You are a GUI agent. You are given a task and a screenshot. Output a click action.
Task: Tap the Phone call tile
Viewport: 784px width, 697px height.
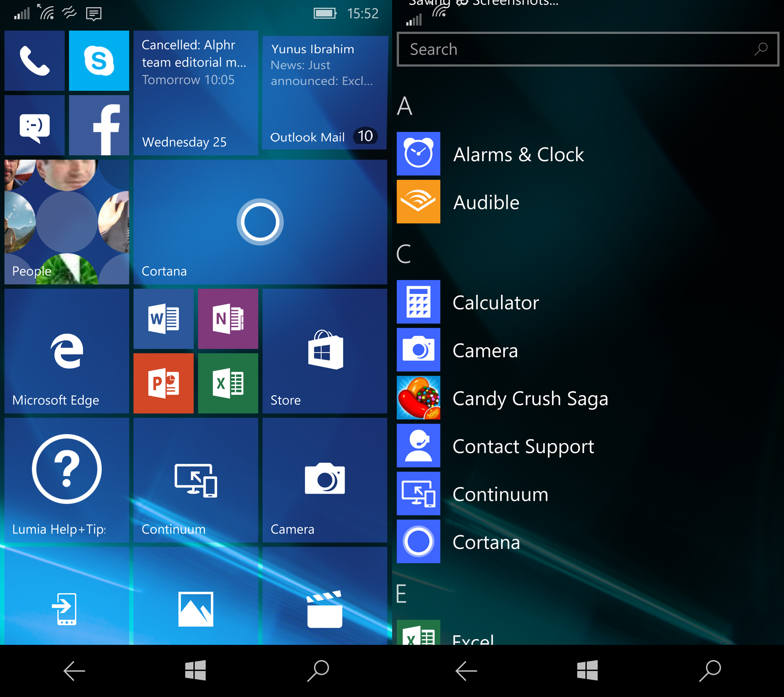tap(34, 61)
